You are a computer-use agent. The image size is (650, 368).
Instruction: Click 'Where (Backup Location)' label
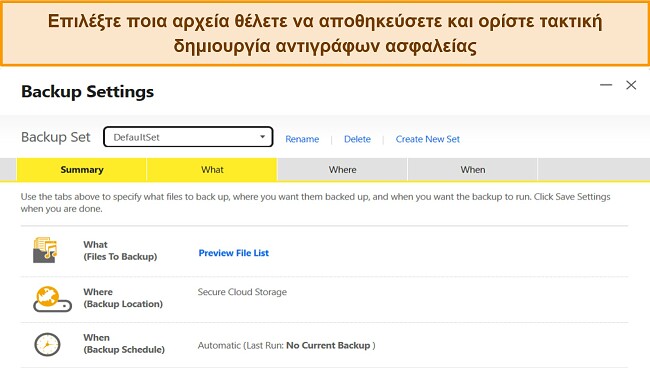[123, 298]
